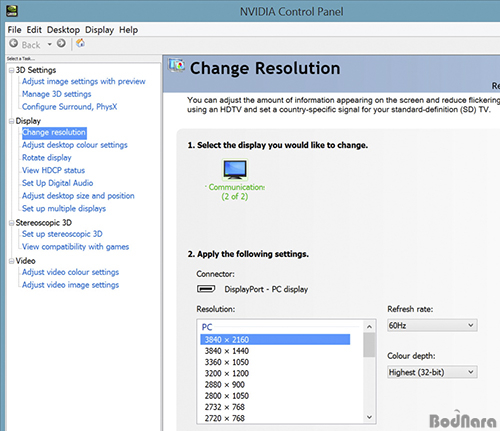
Task: Open Set Up Digital Audio
Action: 58,183
